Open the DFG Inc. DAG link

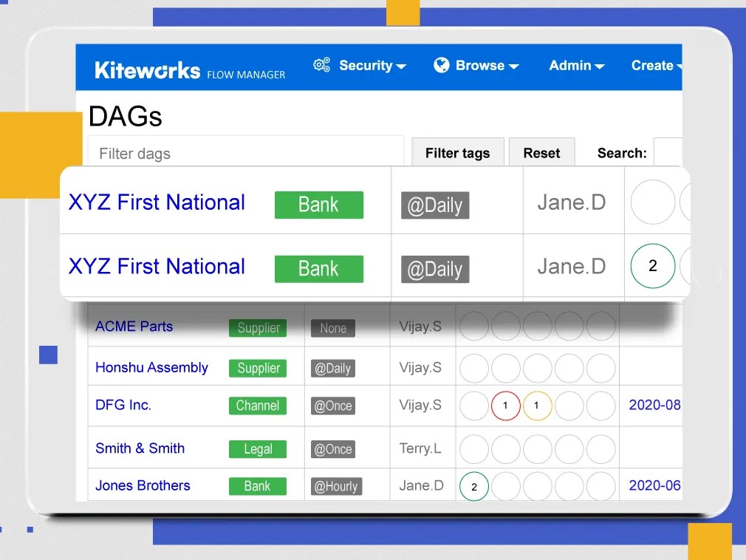tap(123, 405)
